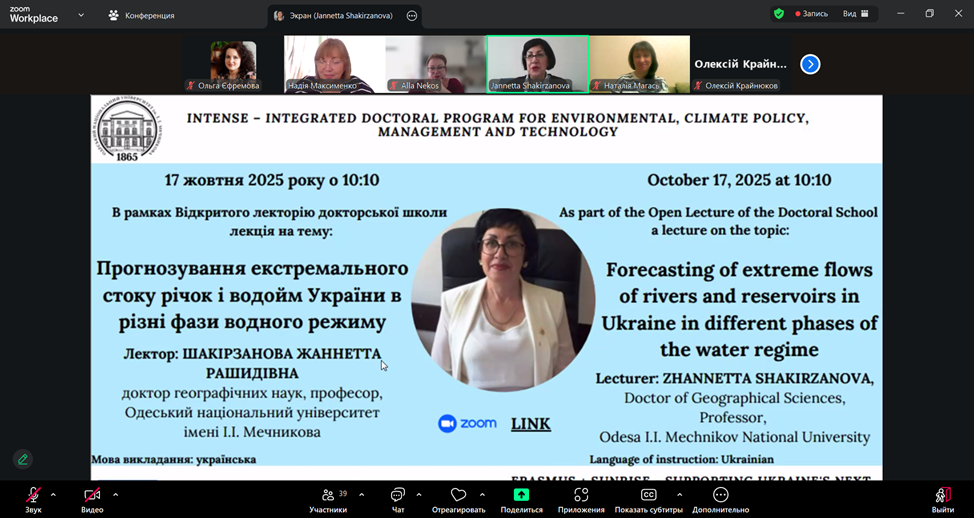Open the Приложения apps icon
This screenshot has width=974, height=518.
tap(581, 495)
